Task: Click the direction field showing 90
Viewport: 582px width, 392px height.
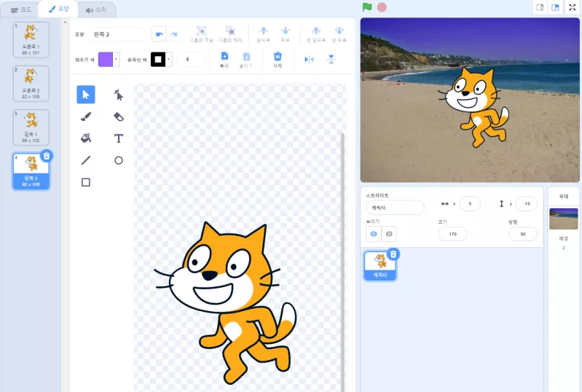Action: point(522,234)
